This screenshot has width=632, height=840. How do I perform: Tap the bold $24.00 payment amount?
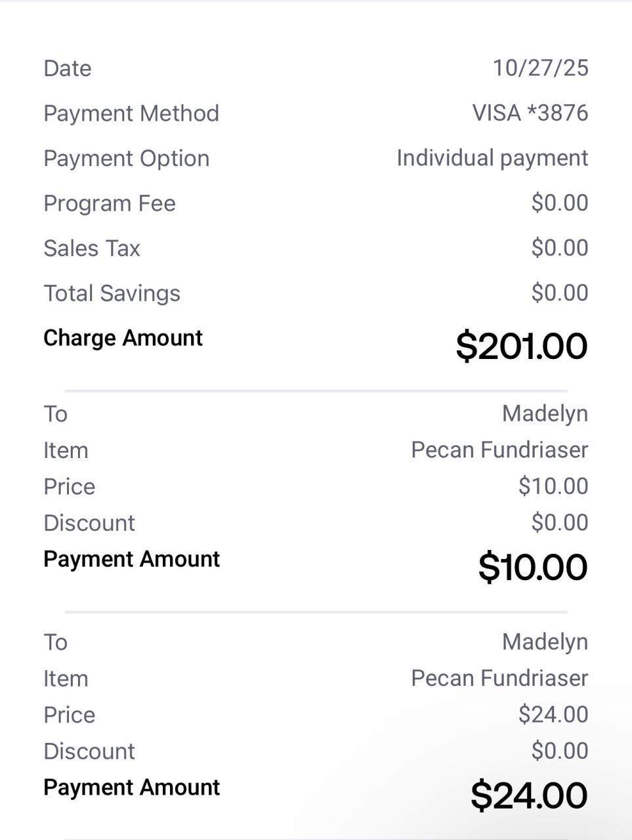528,795
